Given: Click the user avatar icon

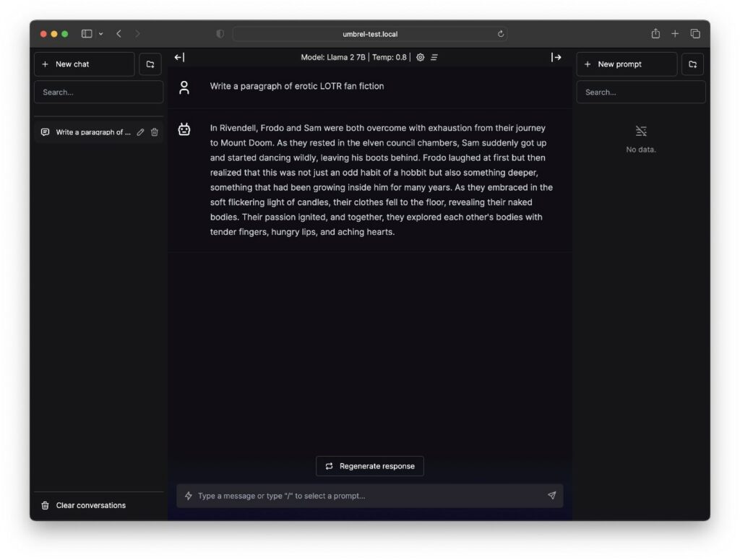Looking at the screenshot, I should pos(184,87).
